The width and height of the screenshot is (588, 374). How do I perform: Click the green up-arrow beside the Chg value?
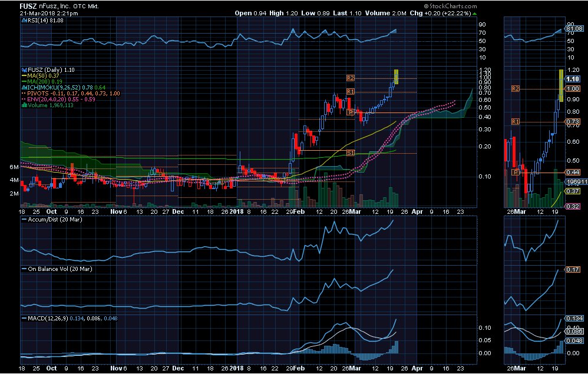coord(475,14)
